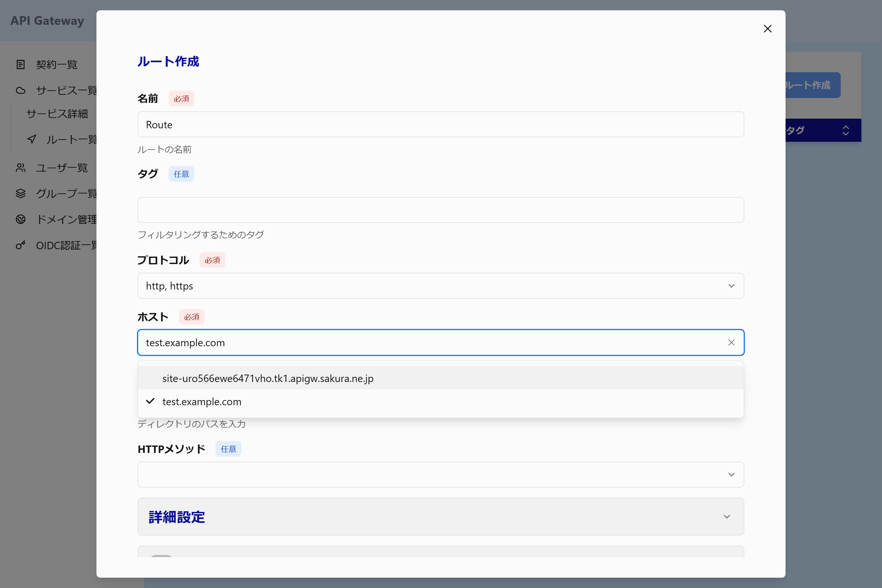This screenshot has width=882, height=588.
Task: Close the ルート作成 dialog with X
Action: click(767, 29)
